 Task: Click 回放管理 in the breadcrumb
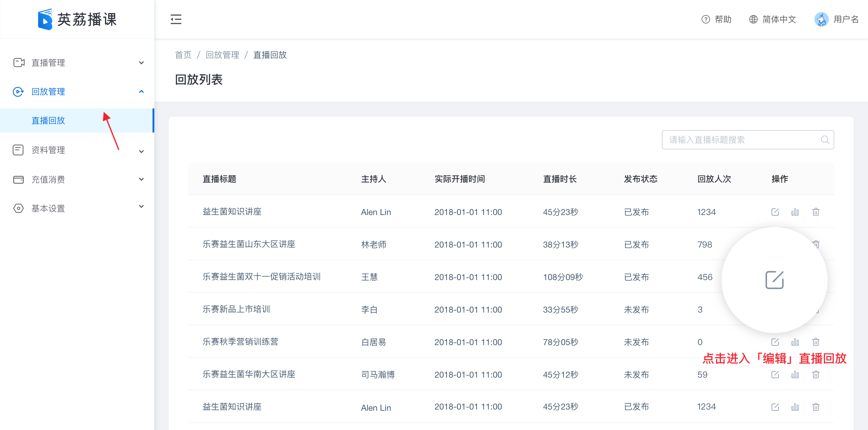pyautogui.click(x=222, y=55)
